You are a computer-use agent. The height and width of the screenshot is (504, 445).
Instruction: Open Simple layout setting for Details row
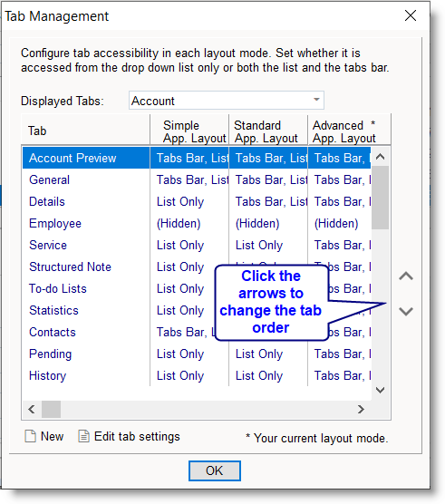click(189, 202)
